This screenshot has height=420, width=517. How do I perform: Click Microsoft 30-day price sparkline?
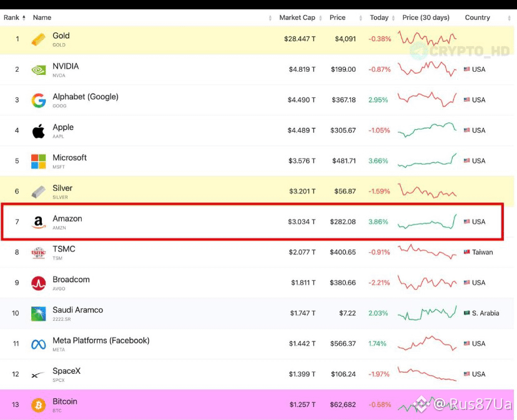point(427,160)
